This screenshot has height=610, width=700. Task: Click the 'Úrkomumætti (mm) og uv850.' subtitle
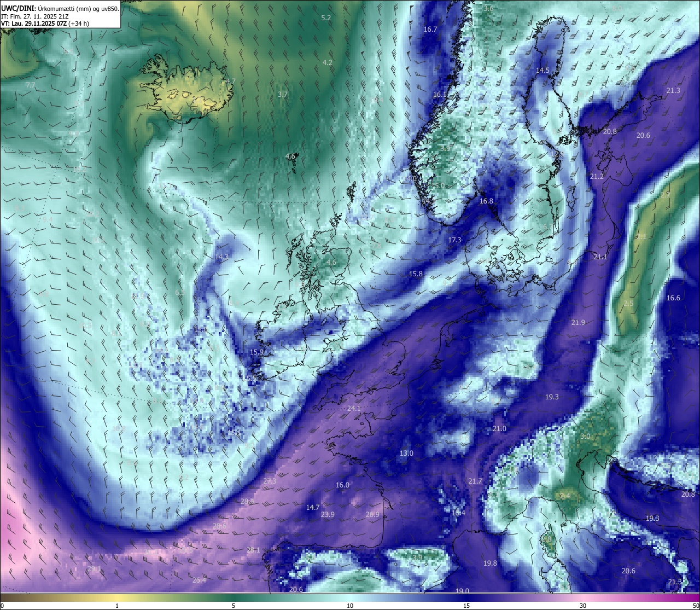pyautogui.click(x=78, y=8)
